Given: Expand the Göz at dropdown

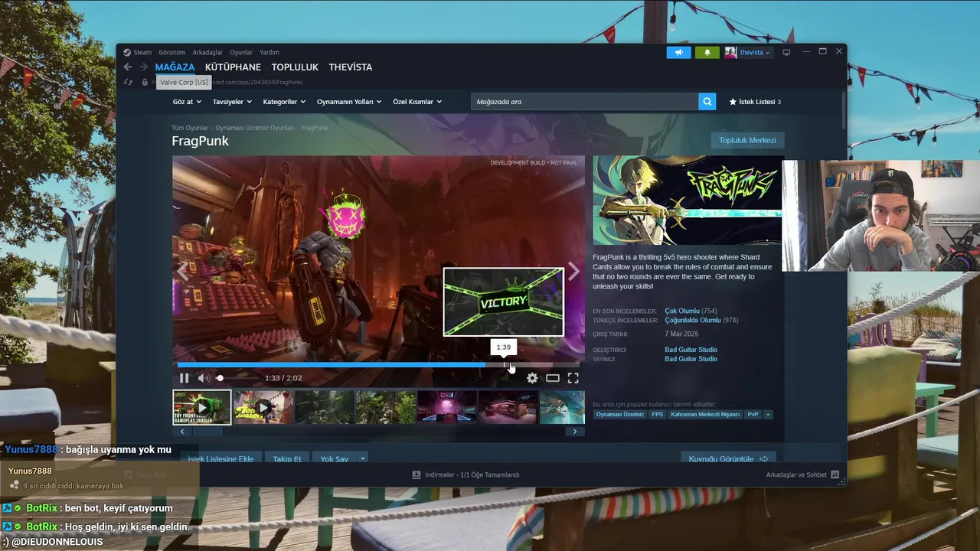Looking at the screenshot, I should [187, 101].
